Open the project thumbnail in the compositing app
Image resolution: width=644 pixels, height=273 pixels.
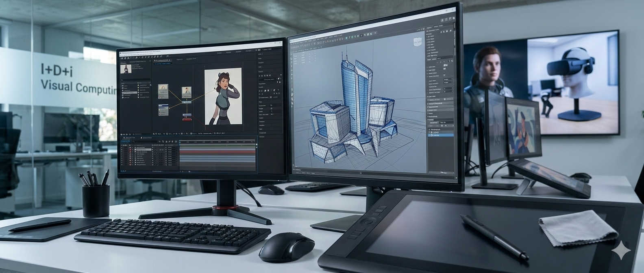click(x=126, y=69)
